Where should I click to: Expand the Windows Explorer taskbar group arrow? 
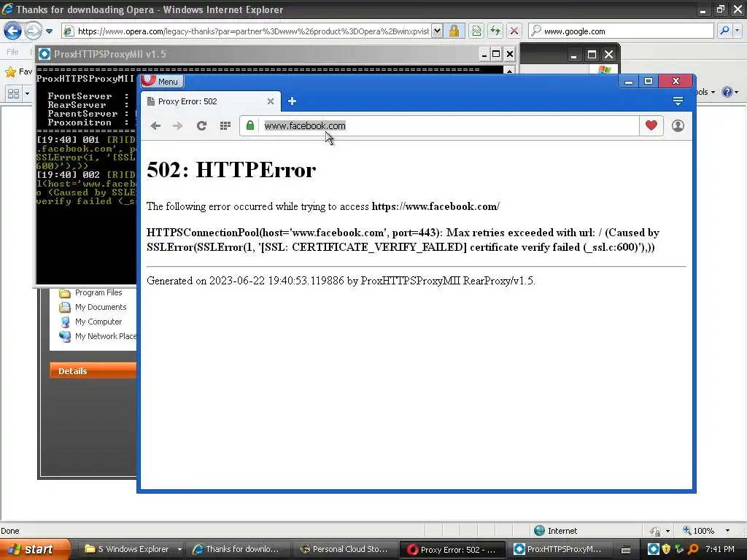point(179,549)
